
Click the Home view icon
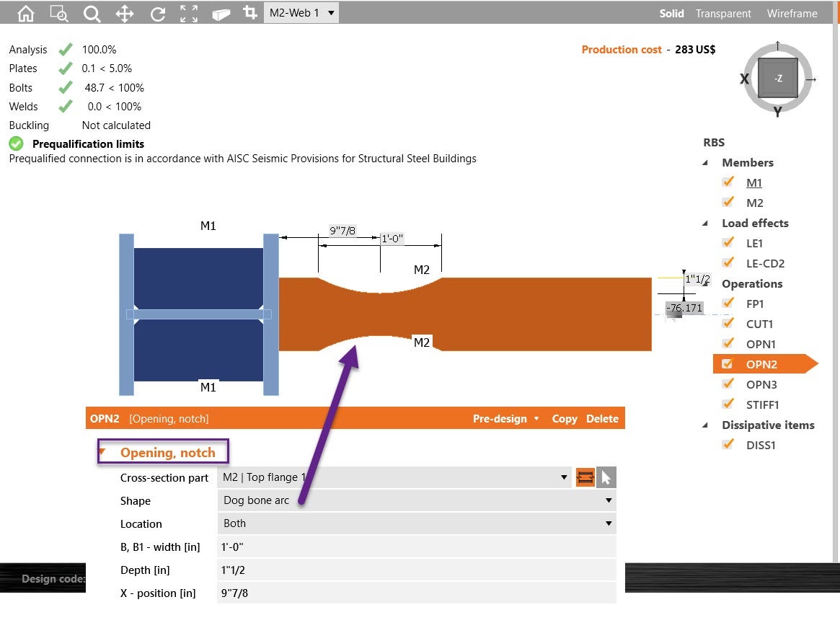coord(25,12)
